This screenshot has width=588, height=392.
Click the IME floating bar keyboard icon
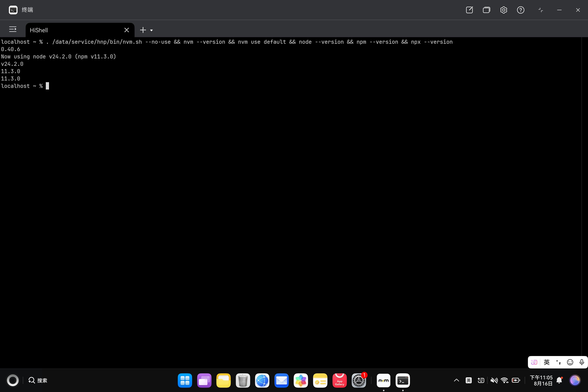pos(534,362)
